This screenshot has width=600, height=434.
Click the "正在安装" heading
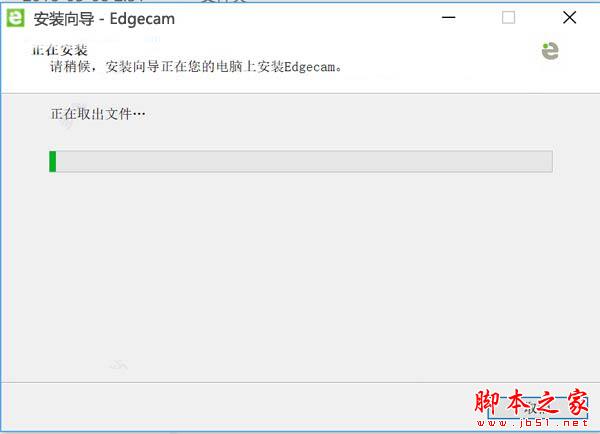(x=60, y=50)
